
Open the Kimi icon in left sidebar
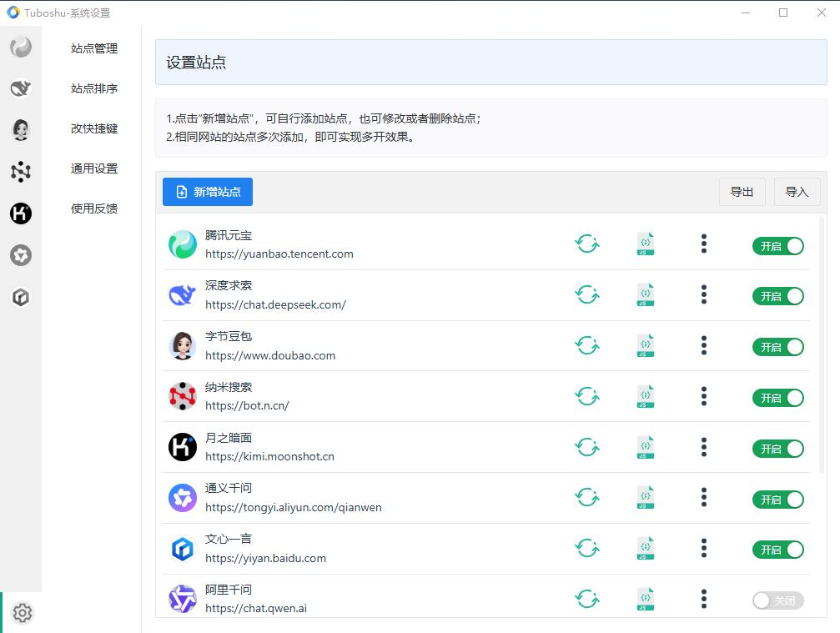pos(21,214)
